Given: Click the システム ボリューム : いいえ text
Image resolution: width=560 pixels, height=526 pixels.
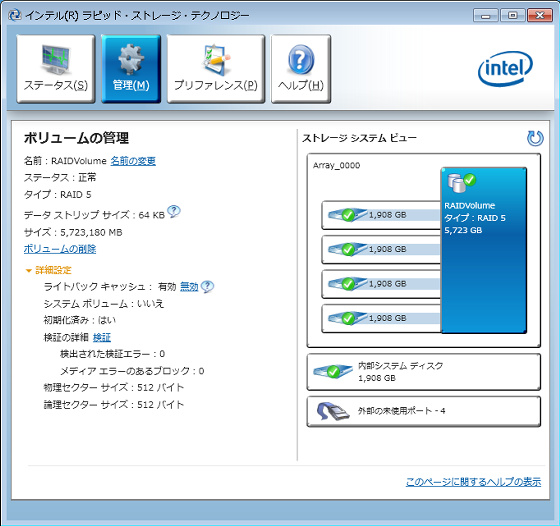Looking at the screenshot, I should point(104,304).
